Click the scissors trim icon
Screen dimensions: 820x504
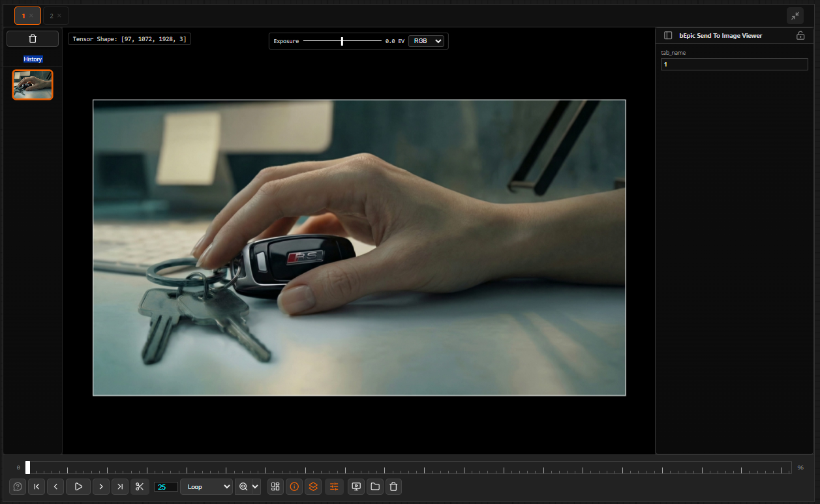(x=140, y=486)
